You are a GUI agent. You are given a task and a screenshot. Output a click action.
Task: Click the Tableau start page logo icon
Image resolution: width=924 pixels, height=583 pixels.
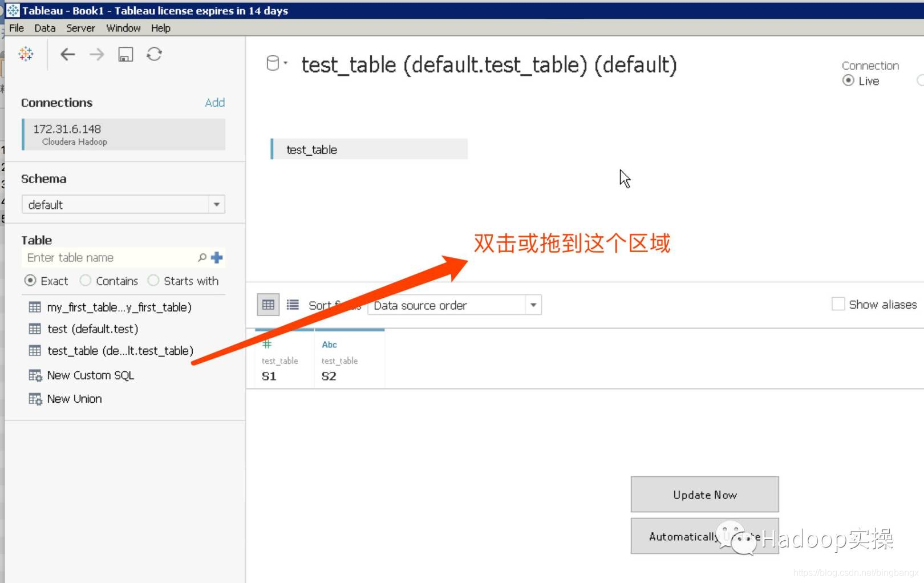[x=26, y=54]
